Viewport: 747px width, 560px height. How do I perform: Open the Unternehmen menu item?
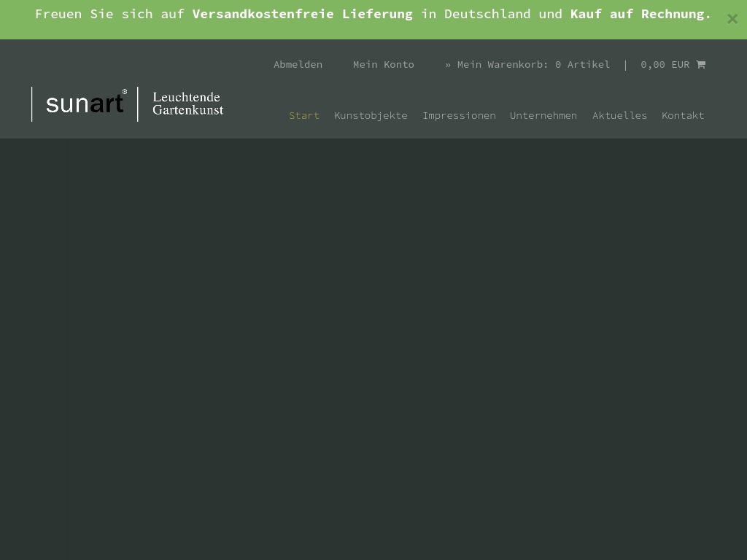[543, 115]
